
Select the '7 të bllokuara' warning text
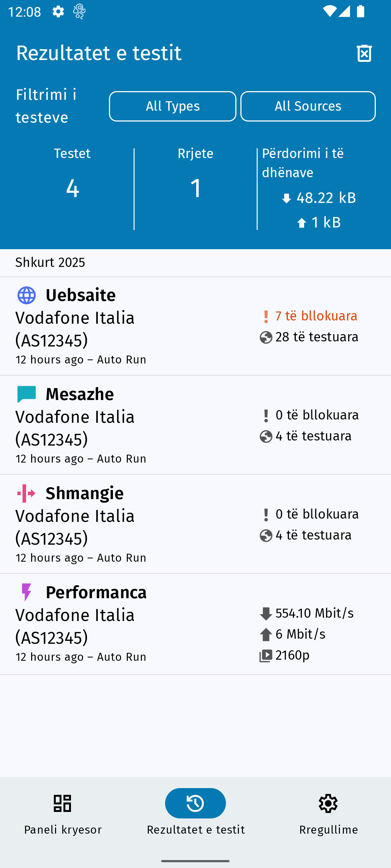[316, 316]
